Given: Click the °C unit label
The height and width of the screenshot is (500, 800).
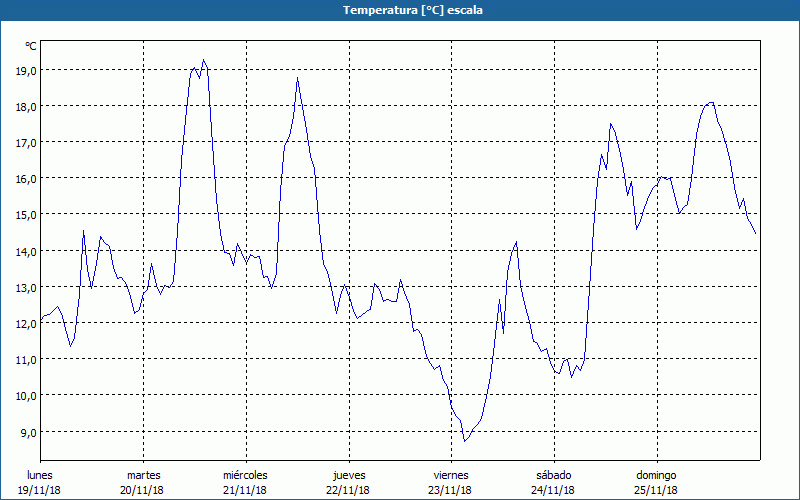Looking at the screenshot, I should tap(31, 46).
